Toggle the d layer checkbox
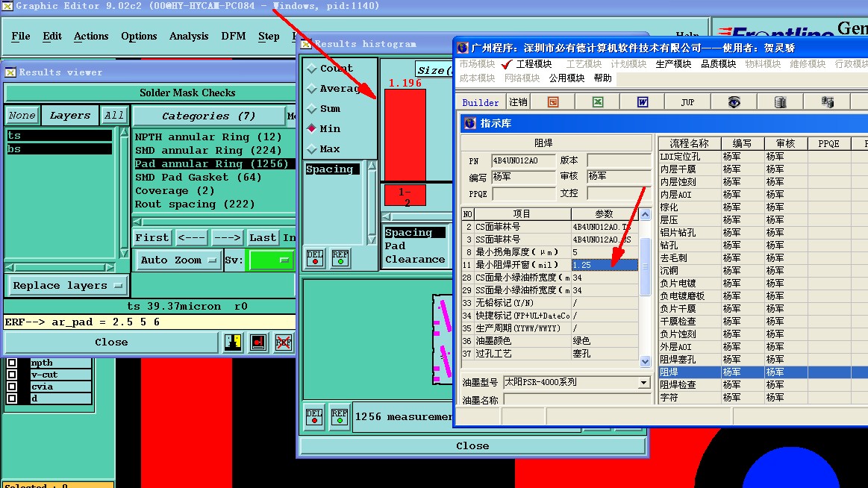 point(12,398)
